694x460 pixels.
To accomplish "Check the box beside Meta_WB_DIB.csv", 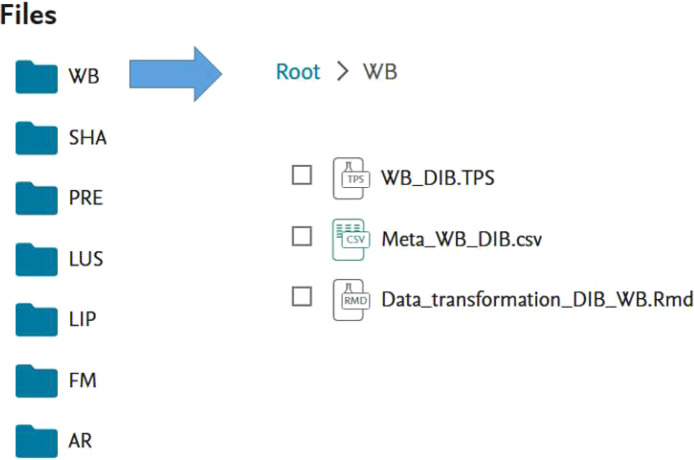I will pyautogui.click(x=302, y=236).
